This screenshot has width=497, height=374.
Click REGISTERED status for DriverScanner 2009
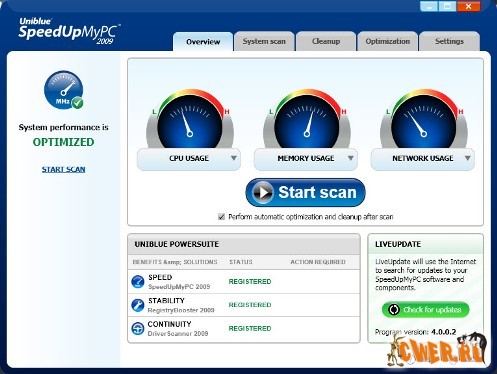[250, 328]
